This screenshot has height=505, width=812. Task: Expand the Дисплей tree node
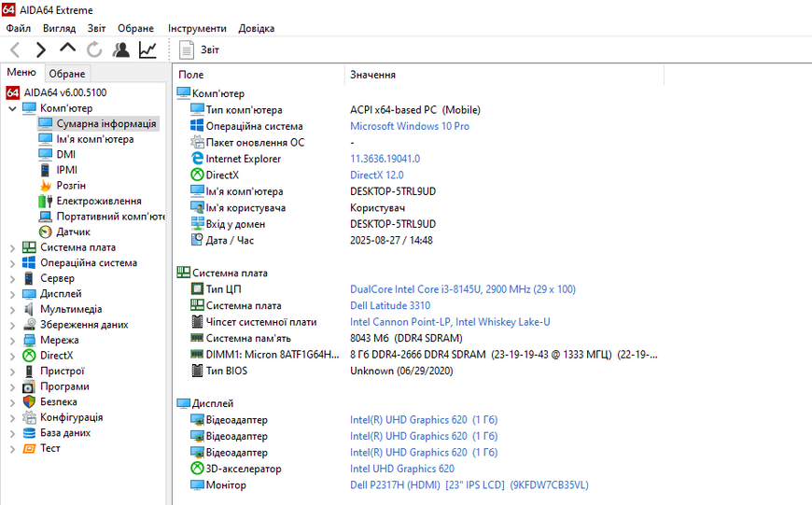tap(12, 295)
